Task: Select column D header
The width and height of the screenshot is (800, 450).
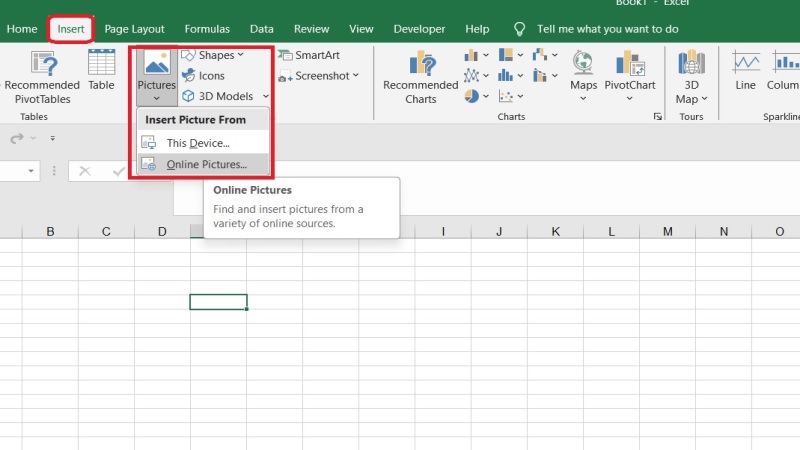Action: (x=162, y=232)
